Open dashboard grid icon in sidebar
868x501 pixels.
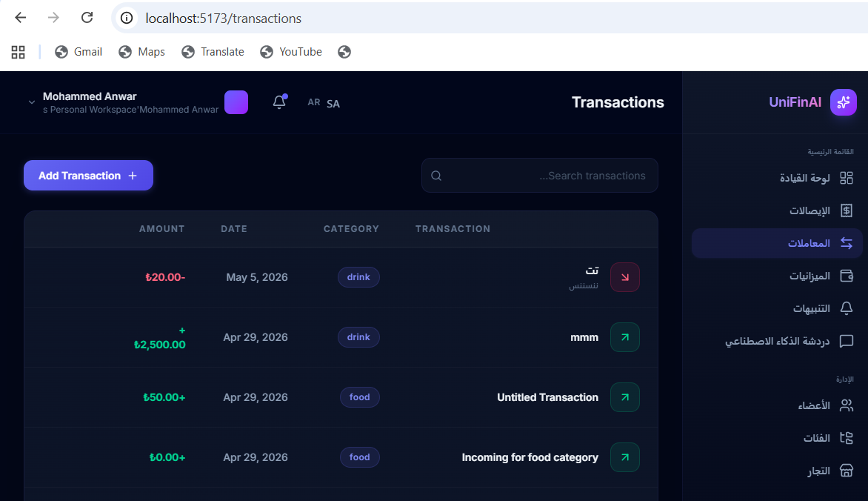click(846, 178)
